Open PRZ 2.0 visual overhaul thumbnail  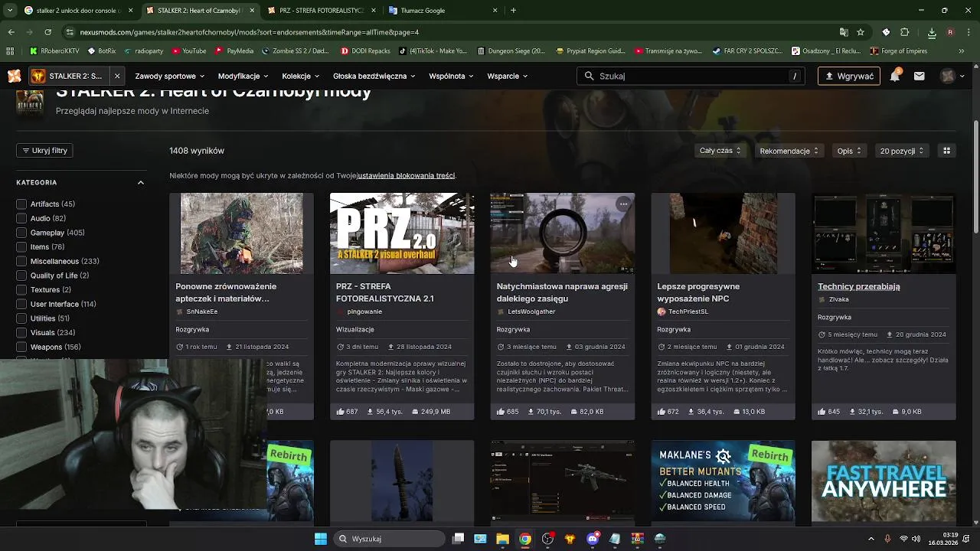(x=402, y=233)
